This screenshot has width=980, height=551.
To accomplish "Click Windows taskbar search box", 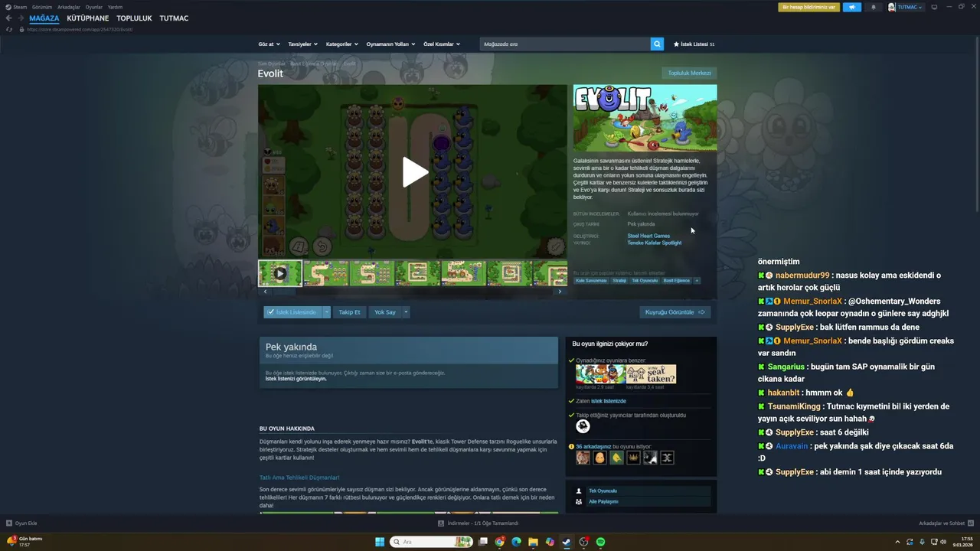I will (431, 542).
